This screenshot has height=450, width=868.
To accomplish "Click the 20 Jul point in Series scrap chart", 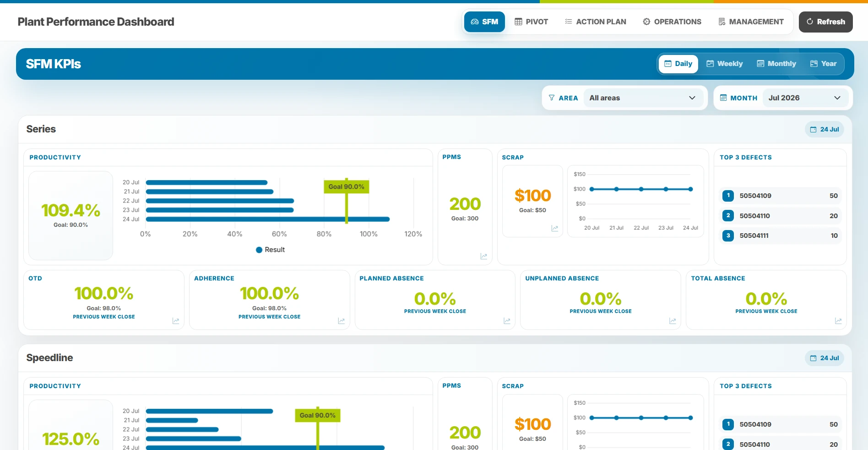I will coord(592,189).
